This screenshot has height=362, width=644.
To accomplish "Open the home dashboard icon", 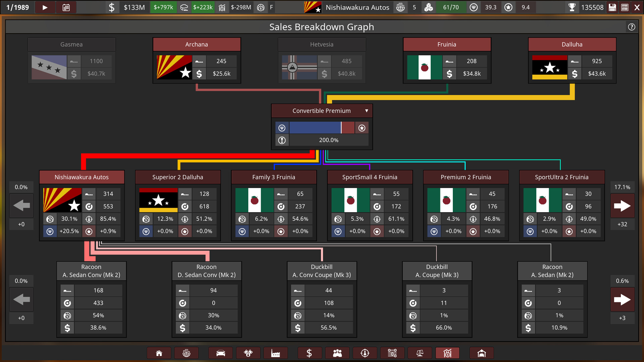I will coord(159,353).
